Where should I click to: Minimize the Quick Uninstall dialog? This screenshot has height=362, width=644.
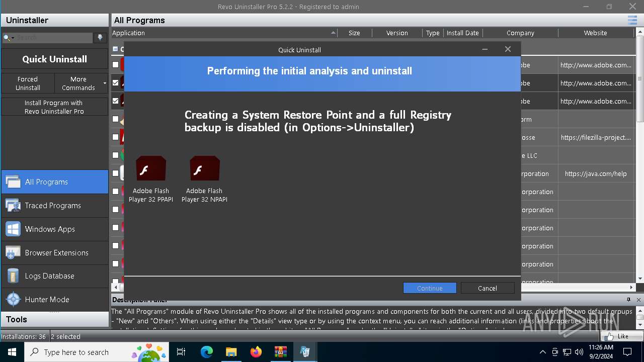point(485,49)
